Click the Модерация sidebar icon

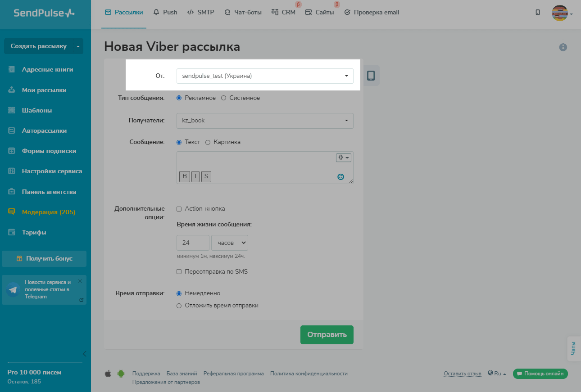tap(12, 212)
